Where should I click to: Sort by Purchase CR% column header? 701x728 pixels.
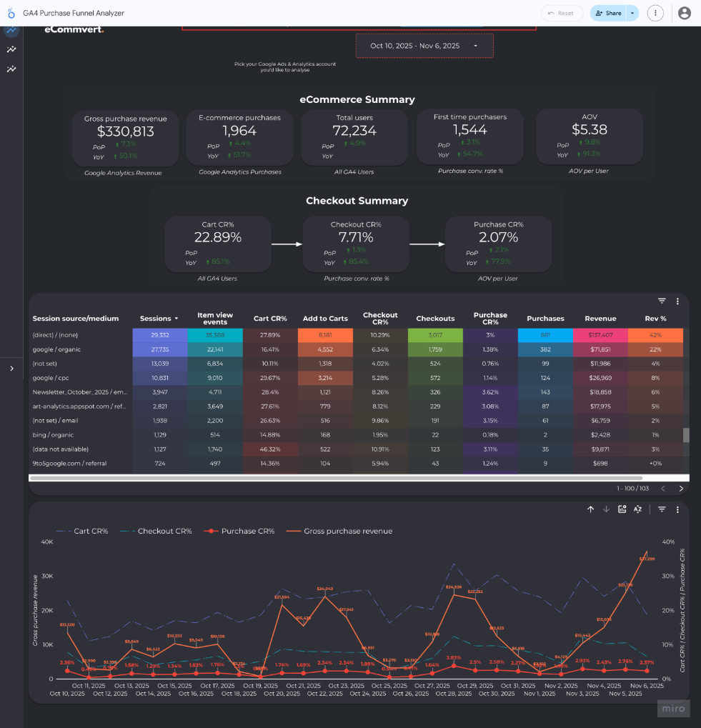490,319
